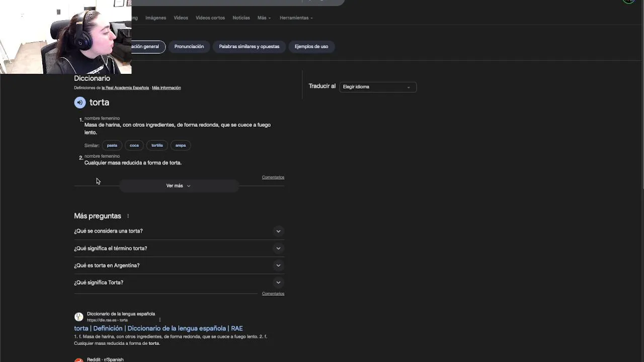The width and height of the screenshot is (644, 362).
Task: Expand '¿Qué se considera una torta?' question
Action: (x=278, y=231)
